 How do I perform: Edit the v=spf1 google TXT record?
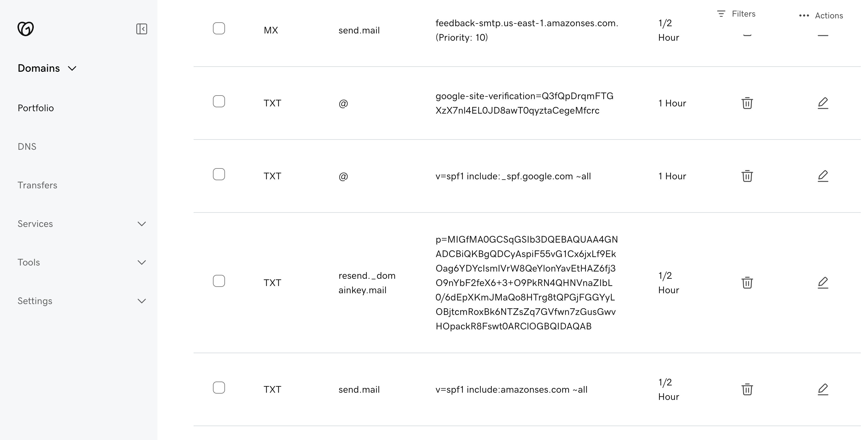(x=823, y=176)
